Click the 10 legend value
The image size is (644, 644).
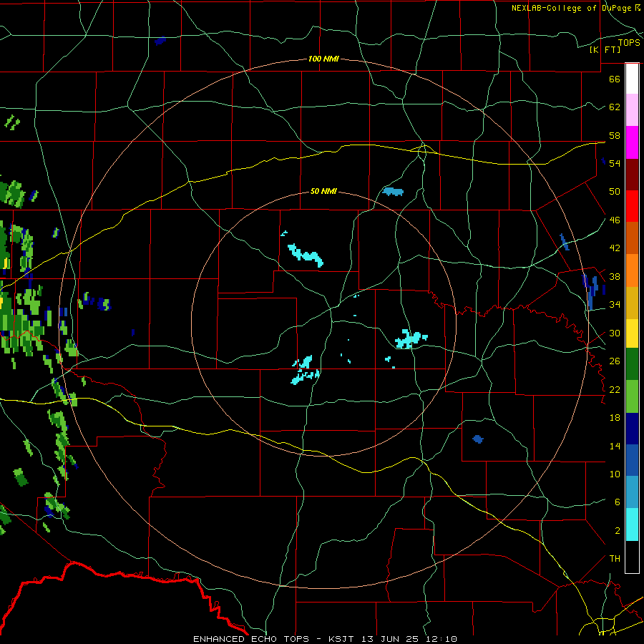coord(615,474)
